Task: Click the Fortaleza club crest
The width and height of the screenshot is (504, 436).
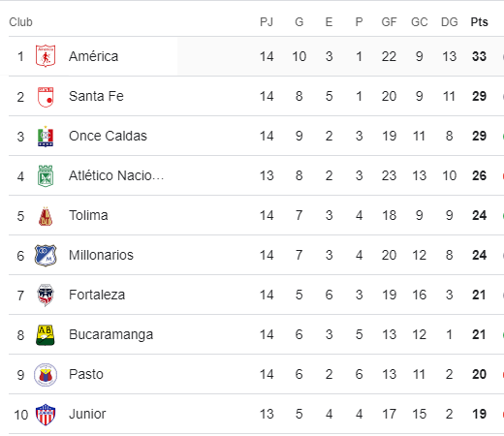Action: pyautogui.click(x=46, y=296)
